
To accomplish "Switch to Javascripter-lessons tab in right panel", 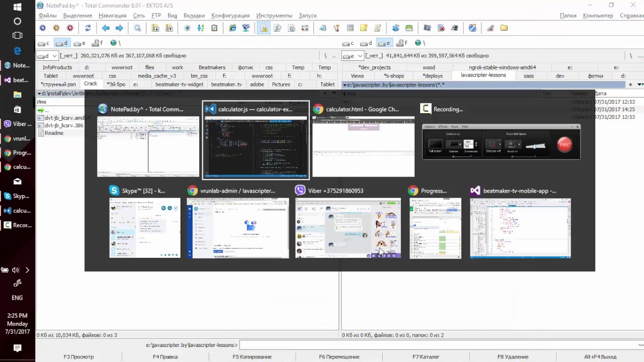I will [483, 75].
